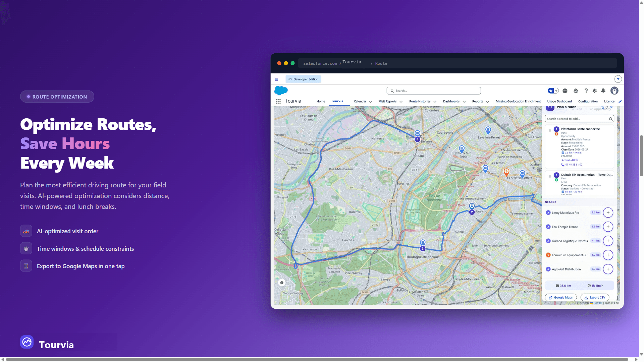Open the Favorites list dropdown arrow
Image resolution: width=644 pixels, height=362 pixels.
click(x=556, y=91)
